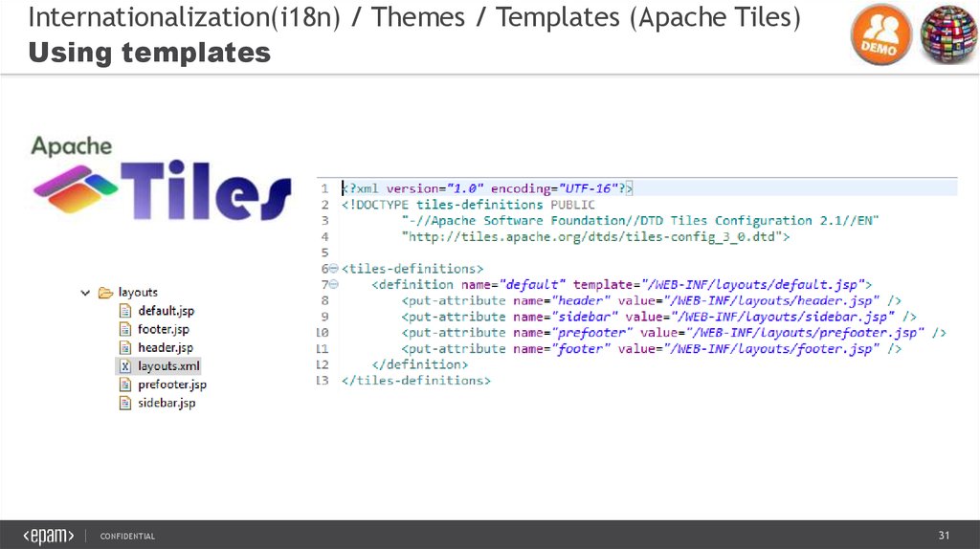
Task: Select header.jsp in the file tree
Action: [x=165, y=347]
